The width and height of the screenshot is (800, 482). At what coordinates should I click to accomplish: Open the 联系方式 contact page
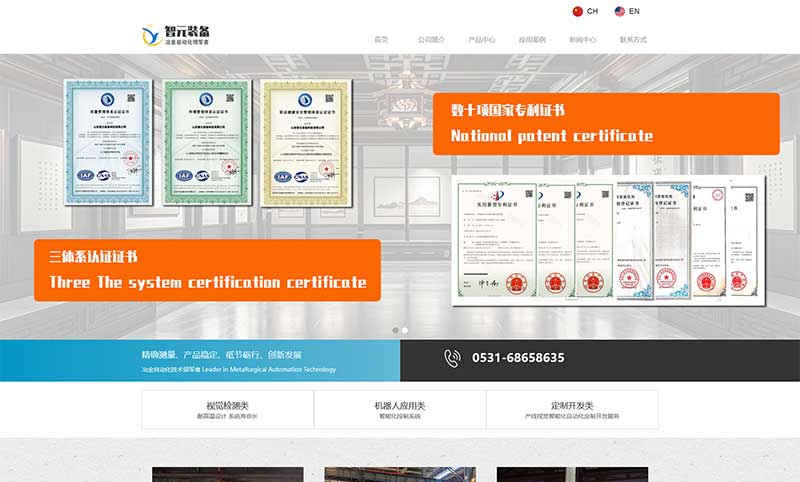(633, 40)
